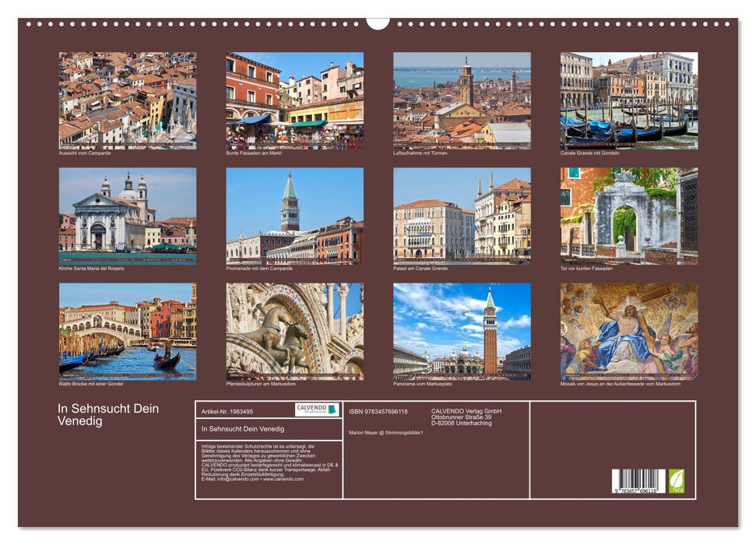Click the large title In Sehnsucht Dein Venedig
The width and height of the screenshot is (756, 545).
(x=108, y=415)
